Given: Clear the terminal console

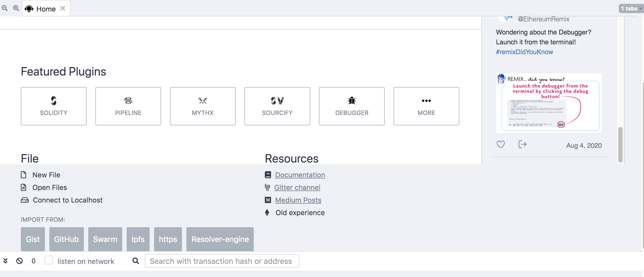Looking at the screenshot, I should tap(19, 261).
